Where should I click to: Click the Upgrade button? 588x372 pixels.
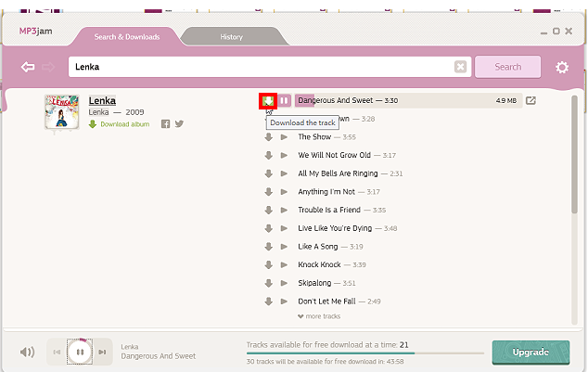pos(530,353)
